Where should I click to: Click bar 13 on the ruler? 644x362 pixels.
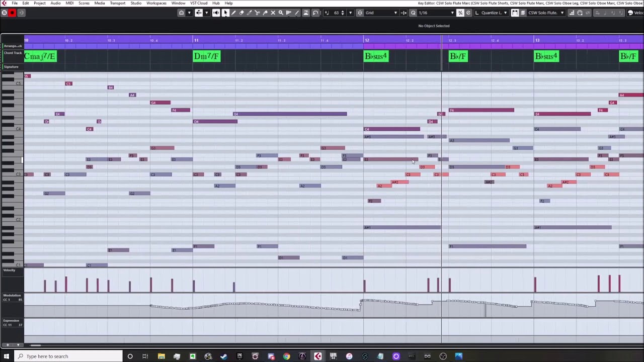[x=537, y=40]
